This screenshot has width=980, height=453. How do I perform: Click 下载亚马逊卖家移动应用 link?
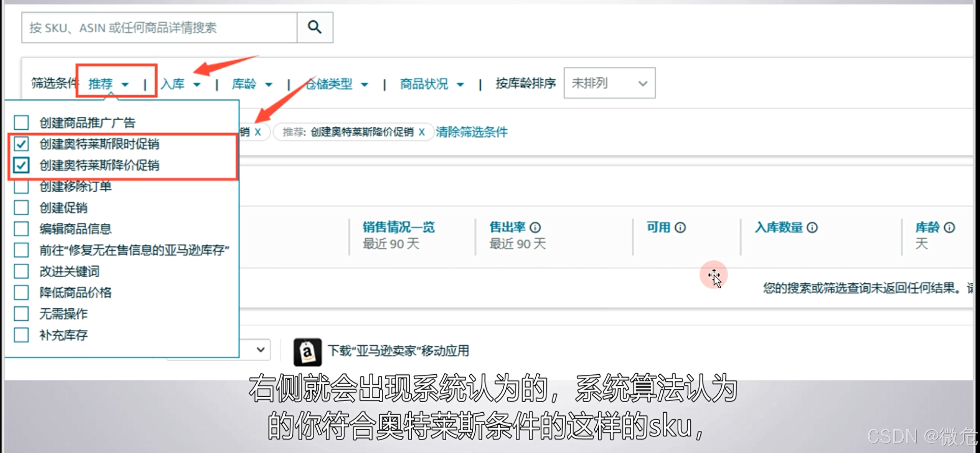[x=398, y=351]
